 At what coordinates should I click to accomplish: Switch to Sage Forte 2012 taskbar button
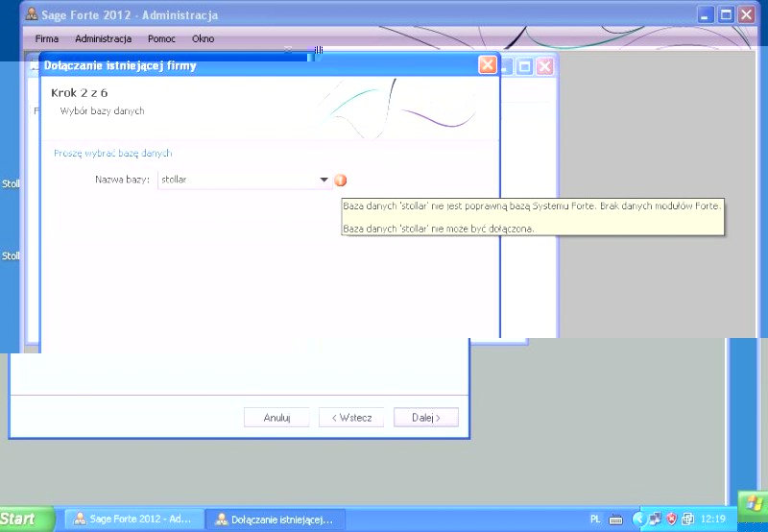click(x=134, y=520)
